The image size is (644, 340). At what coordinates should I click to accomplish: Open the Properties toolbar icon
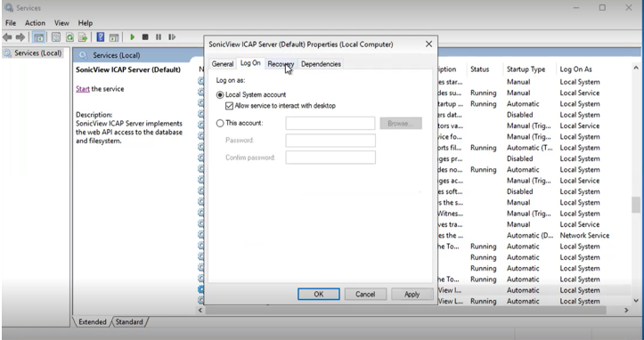(x=56, y=37)
